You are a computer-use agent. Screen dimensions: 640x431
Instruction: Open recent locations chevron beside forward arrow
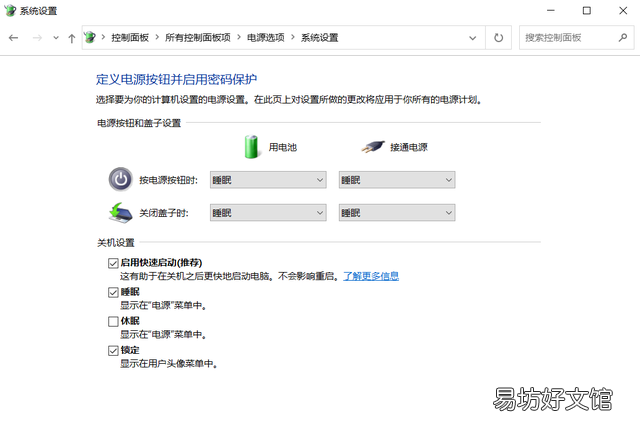click(56, 38)
